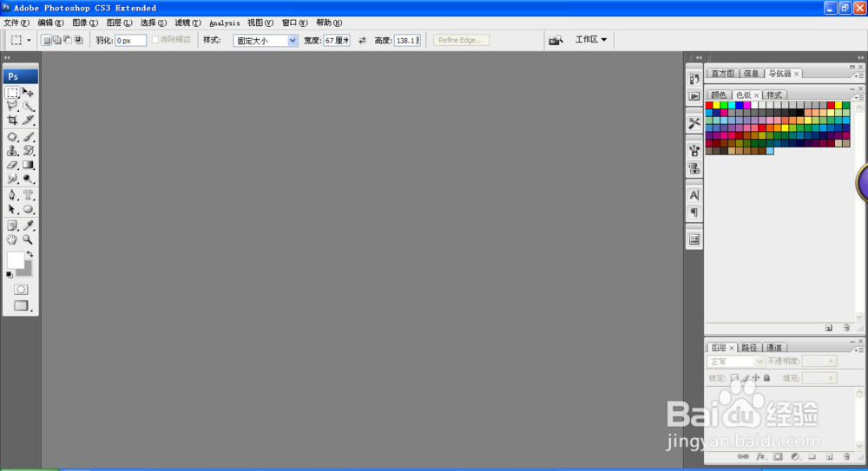Switch to the 路径 Paths tab

pos(749,348)
